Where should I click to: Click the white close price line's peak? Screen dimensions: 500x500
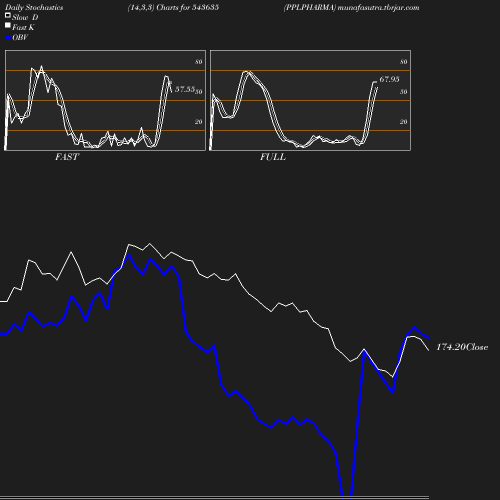(149, 244)
